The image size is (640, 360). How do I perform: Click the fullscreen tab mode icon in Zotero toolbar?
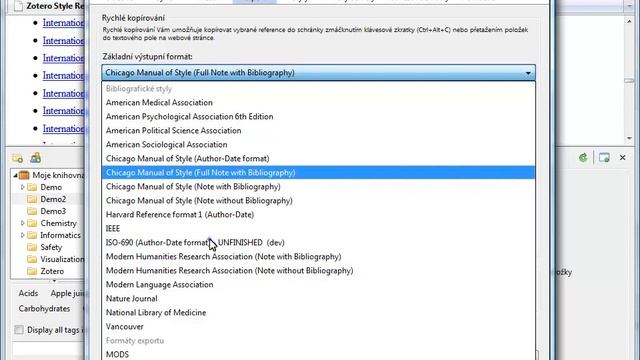(x=604, y=158)
